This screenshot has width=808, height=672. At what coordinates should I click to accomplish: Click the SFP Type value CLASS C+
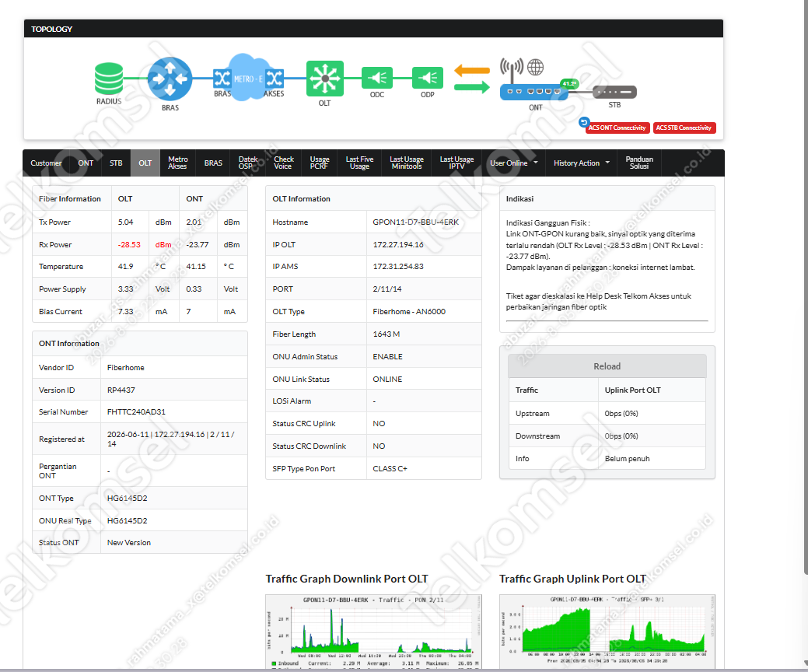coord(390,469)
